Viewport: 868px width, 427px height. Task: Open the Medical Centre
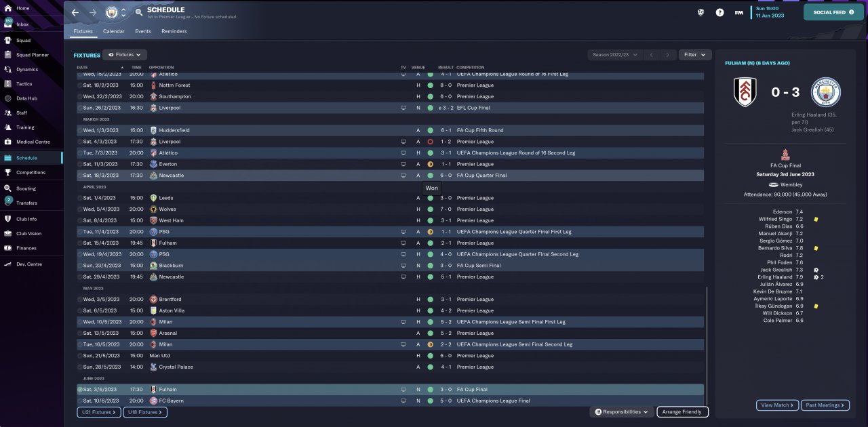pos(31,142)
